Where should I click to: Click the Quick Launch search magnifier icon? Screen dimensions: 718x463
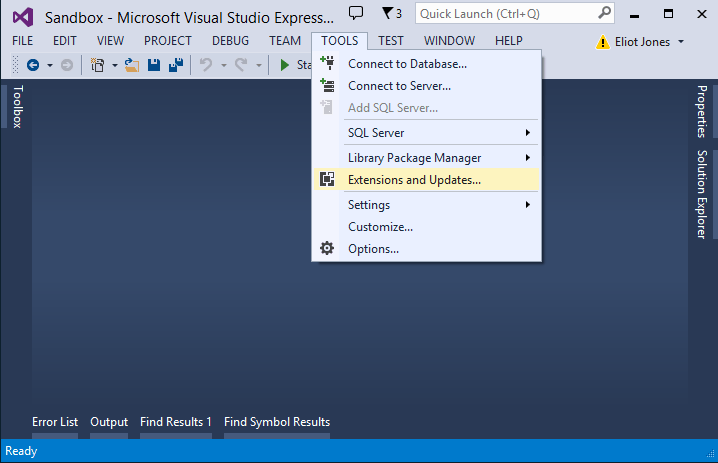[604, 13]
